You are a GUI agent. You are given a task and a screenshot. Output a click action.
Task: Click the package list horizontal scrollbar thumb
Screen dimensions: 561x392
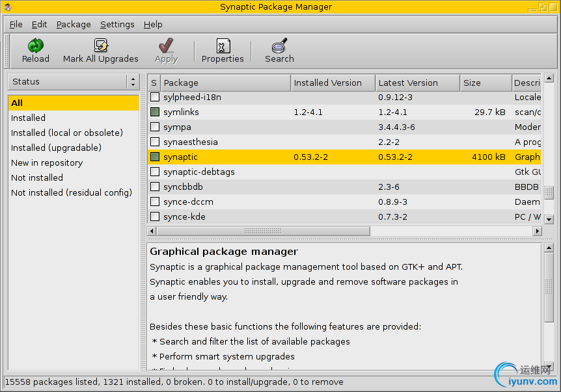point(263,231)
